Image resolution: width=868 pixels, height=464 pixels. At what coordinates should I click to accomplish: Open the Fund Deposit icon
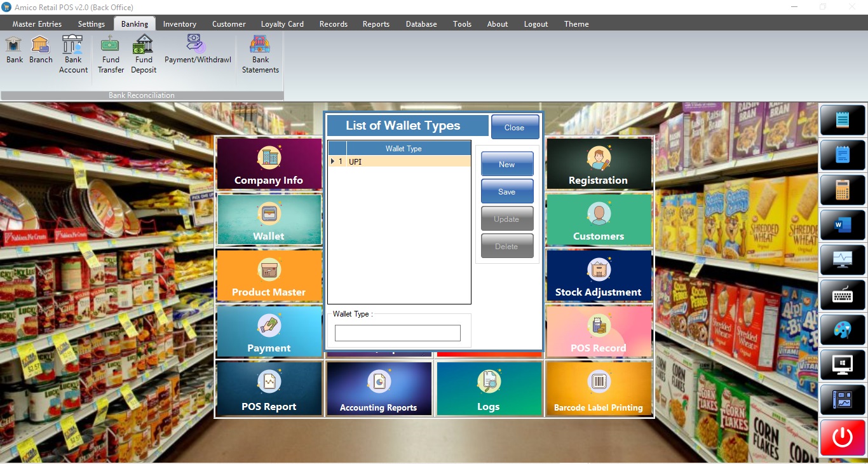tap(144, 54)
